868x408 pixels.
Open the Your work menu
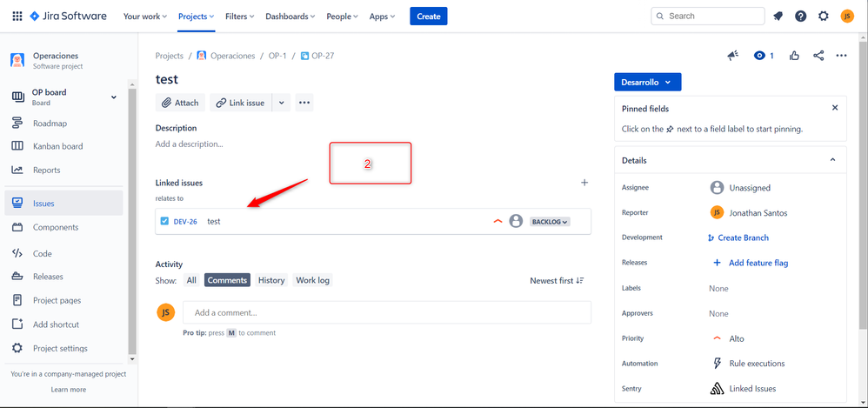tap(145, 16)
